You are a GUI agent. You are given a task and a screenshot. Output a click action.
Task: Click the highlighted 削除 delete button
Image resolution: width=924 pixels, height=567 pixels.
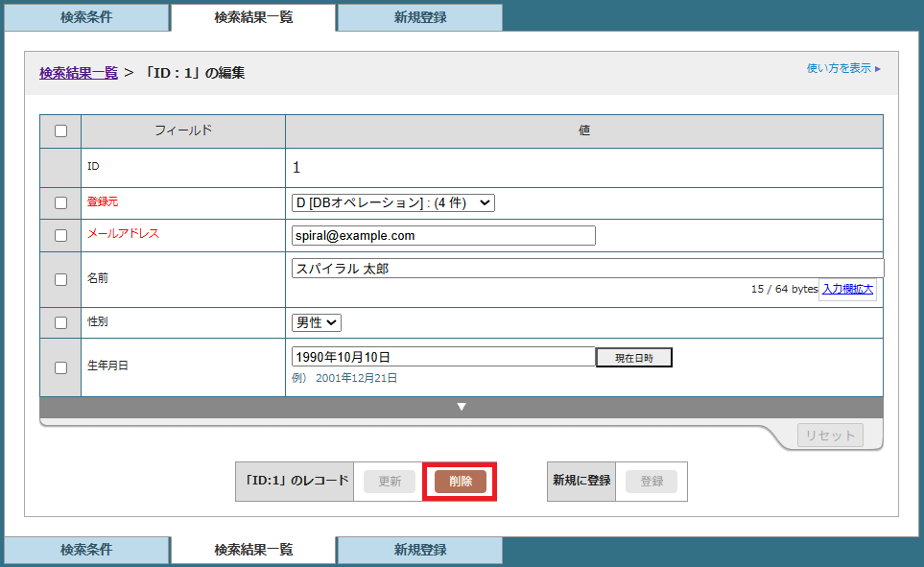pyautogui.click(x=460, y=481)
